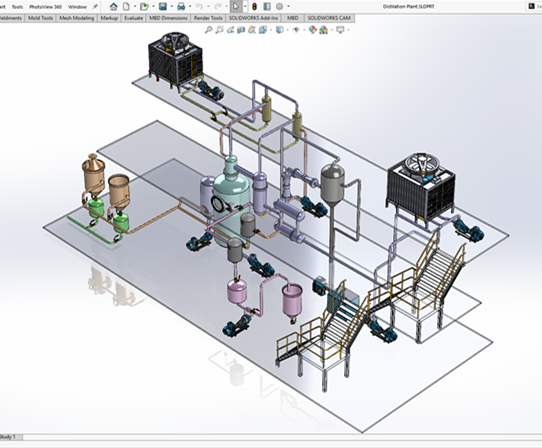
Task: Expand the Open document dropdown arrow
Action: pyautogui.click(x=153, y=6)
